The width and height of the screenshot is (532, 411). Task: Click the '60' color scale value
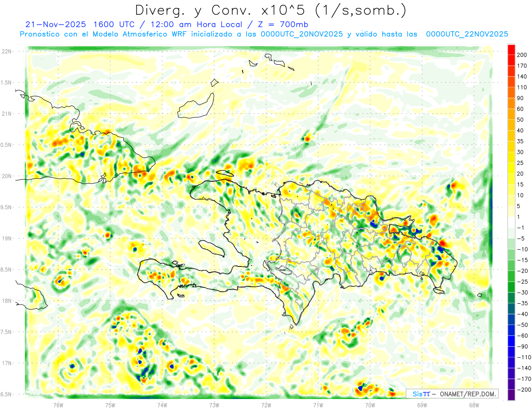(520, 109)
